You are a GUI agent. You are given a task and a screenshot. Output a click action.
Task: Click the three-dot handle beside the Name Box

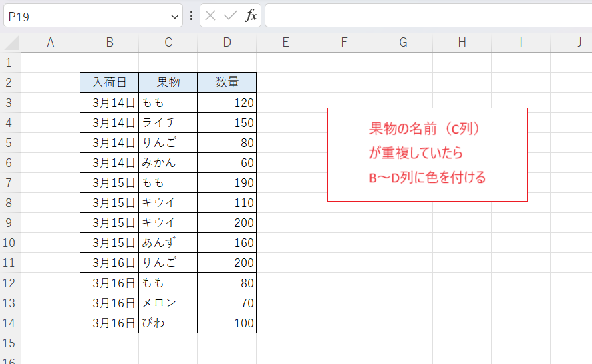[x=191, y=16]
